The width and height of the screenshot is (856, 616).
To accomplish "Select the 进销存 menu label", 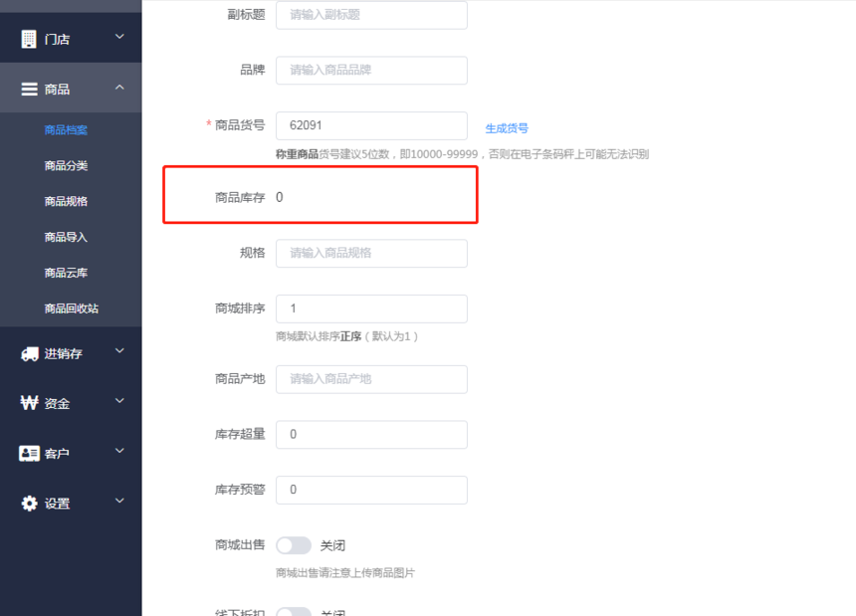I will point(64,354).
